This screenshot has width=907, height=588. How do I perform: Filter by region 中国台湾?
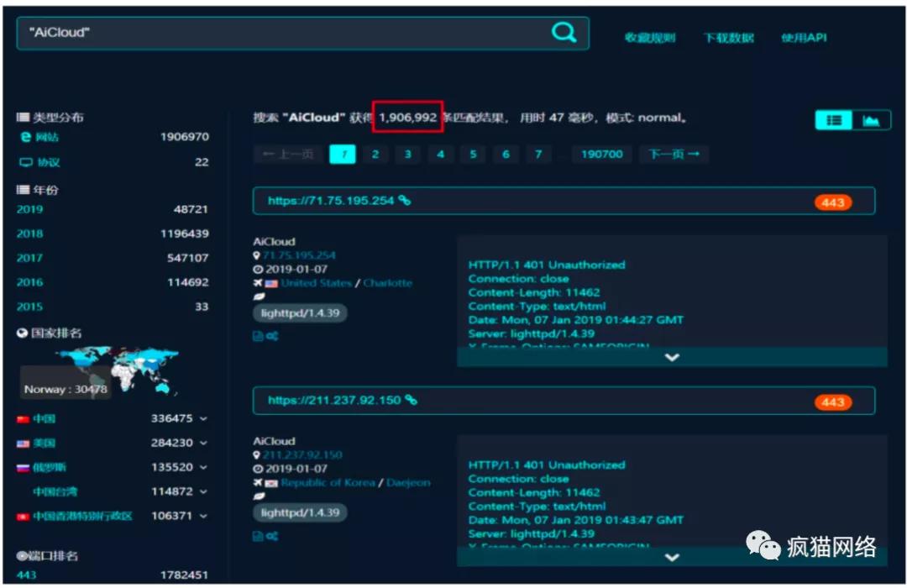tap(55, 492)
